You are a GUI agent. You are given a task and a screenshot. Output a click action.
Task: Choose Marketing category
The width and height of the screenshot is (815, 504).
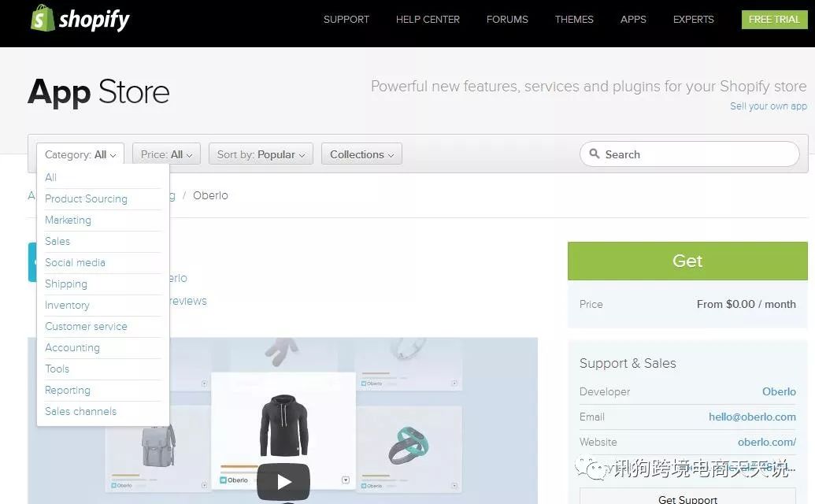[x=68, y=220]
